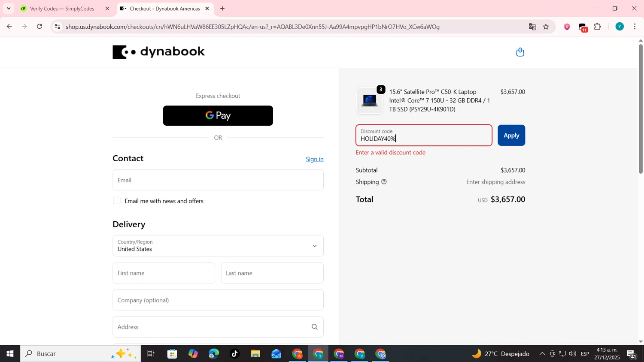Click the page vertical scrollbar

click(641, 109)
